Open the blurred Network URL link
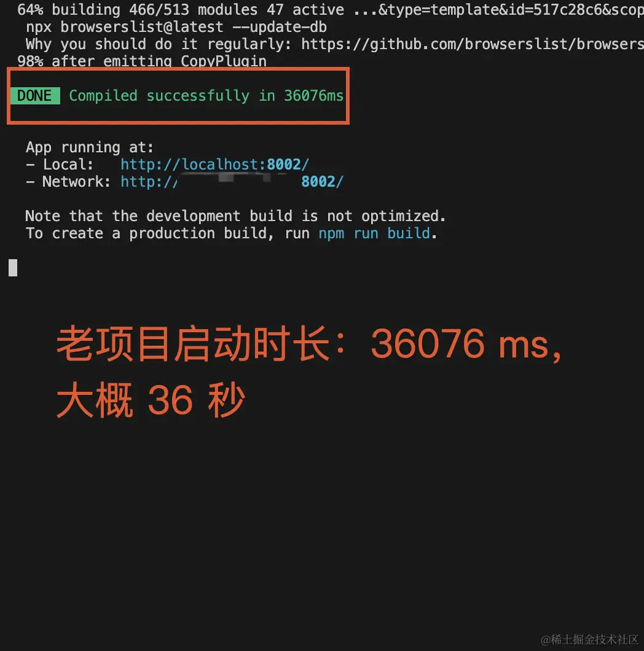This screenshot has height=651, width=644. click(x=232, y=181)
